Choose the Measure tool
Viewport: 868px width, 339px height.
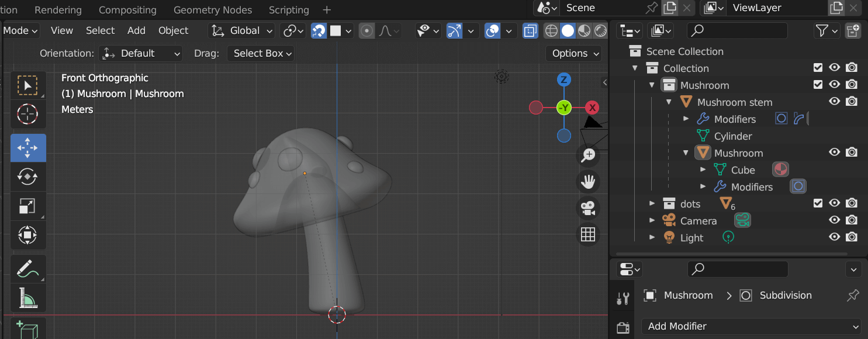tap(27, 298)
